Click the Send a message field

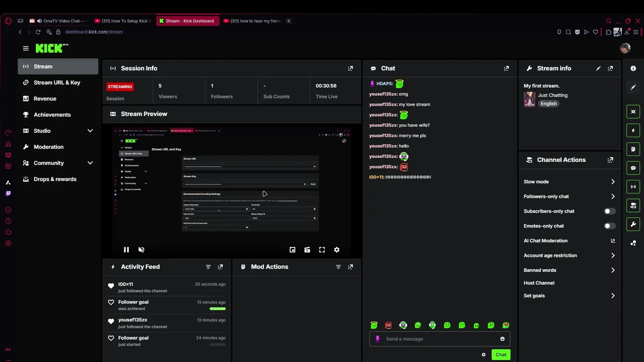point(440,339)
